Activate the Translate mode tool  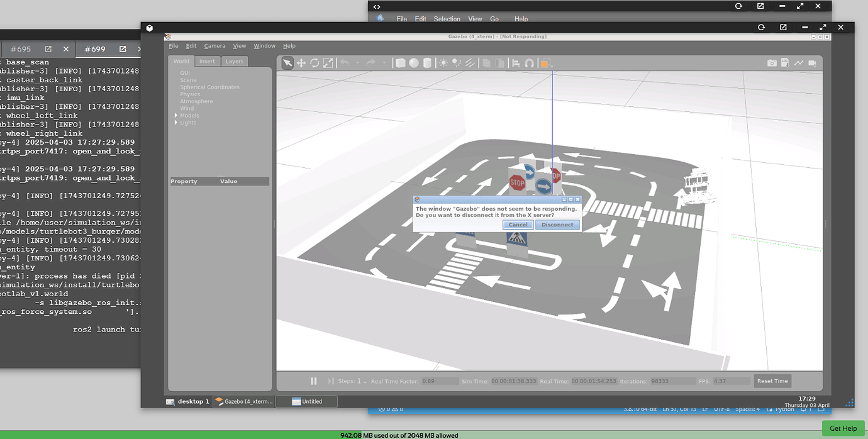tap(301, 62)
